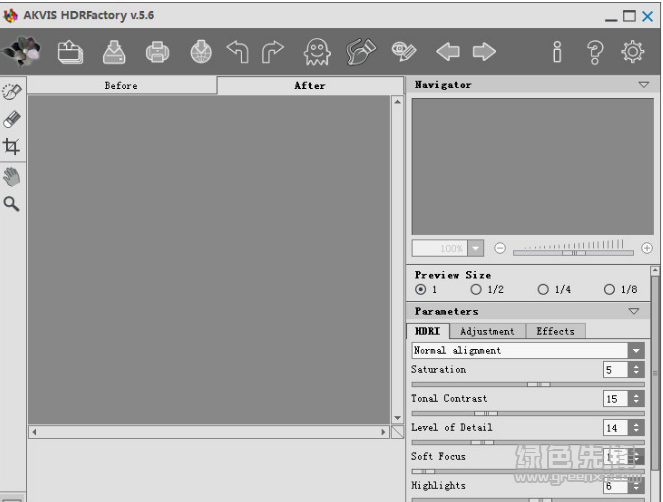Select the Eraser tool in sidebar

point(12,119)
